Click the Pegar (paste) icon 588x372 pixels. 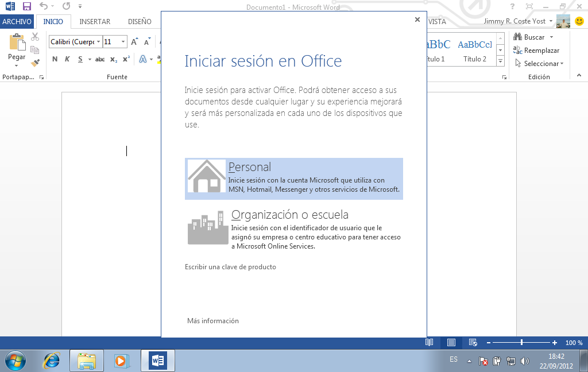tap(17, 42)
